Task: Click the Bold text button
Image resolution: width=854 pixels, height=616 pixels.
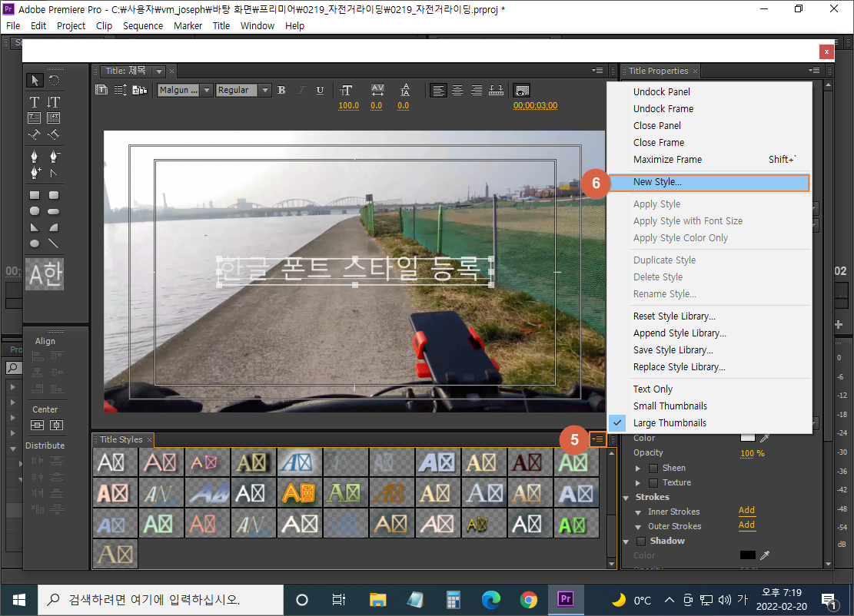Action: point(281,91)
